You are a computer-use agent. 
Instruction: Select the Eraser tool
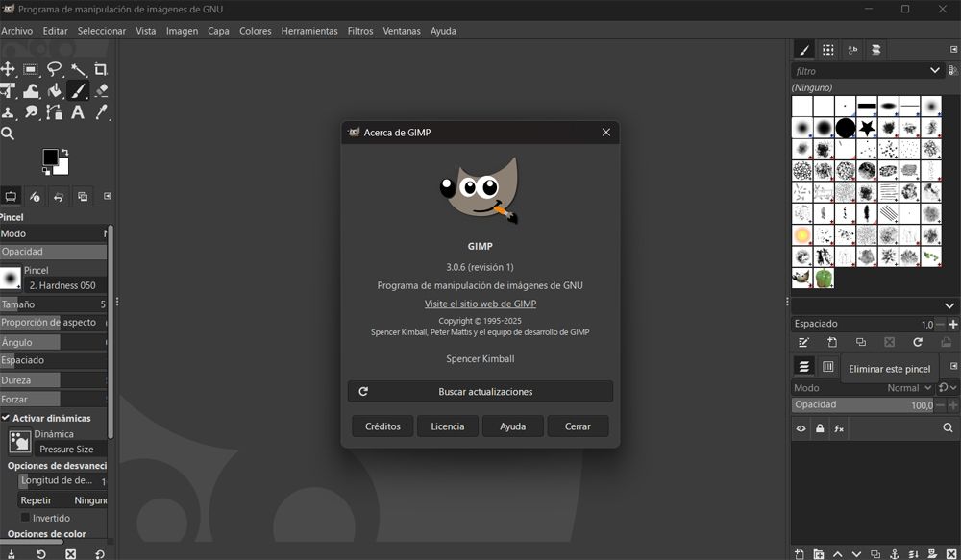[101, 90]
